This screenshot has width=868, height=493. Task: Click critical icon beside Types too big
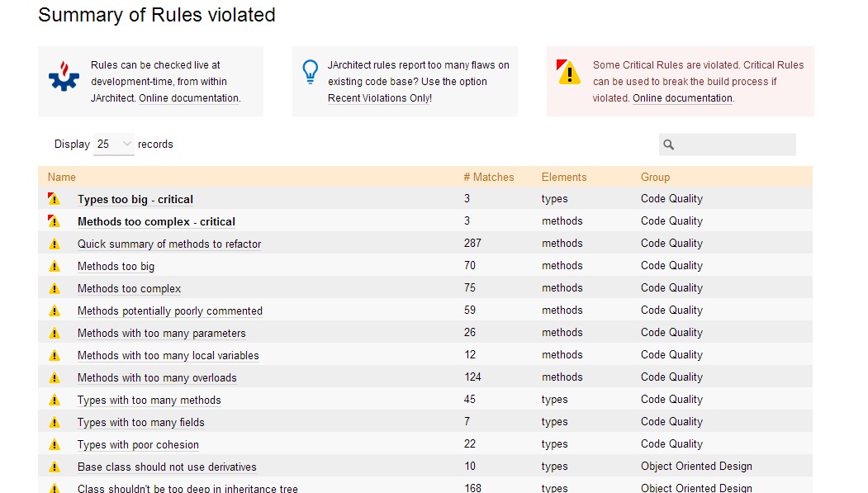(54, 199)
